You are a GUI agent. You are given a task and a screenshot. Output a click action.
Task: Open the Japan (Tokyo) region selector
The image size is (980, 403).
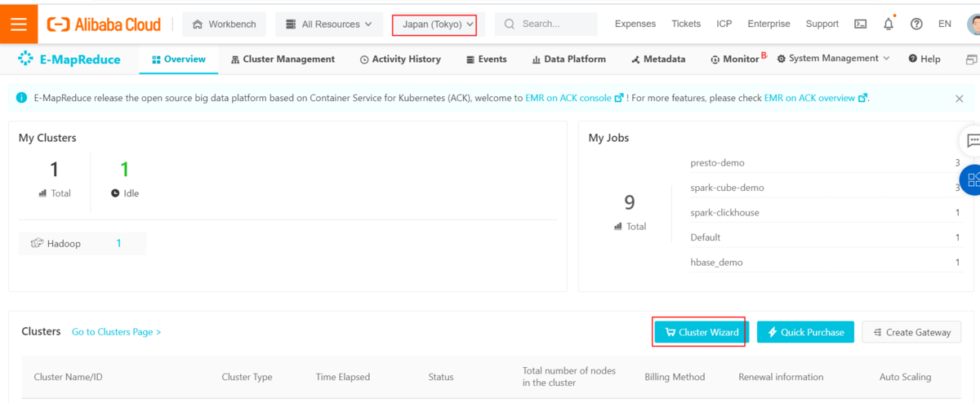tap(439, 24)
